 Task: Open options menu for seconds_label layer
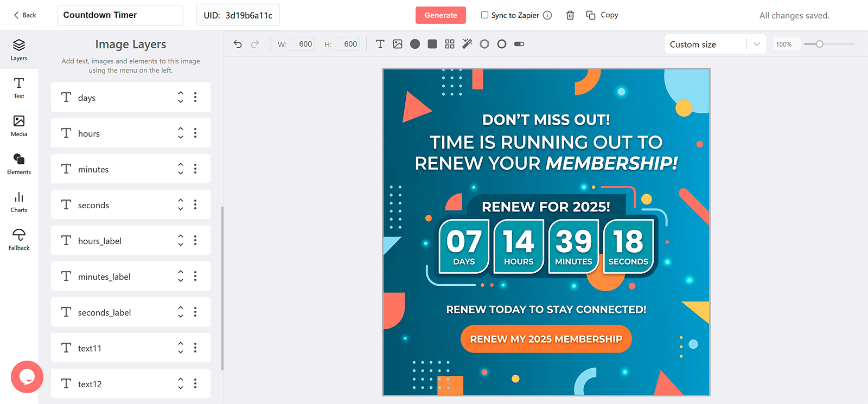195,312
